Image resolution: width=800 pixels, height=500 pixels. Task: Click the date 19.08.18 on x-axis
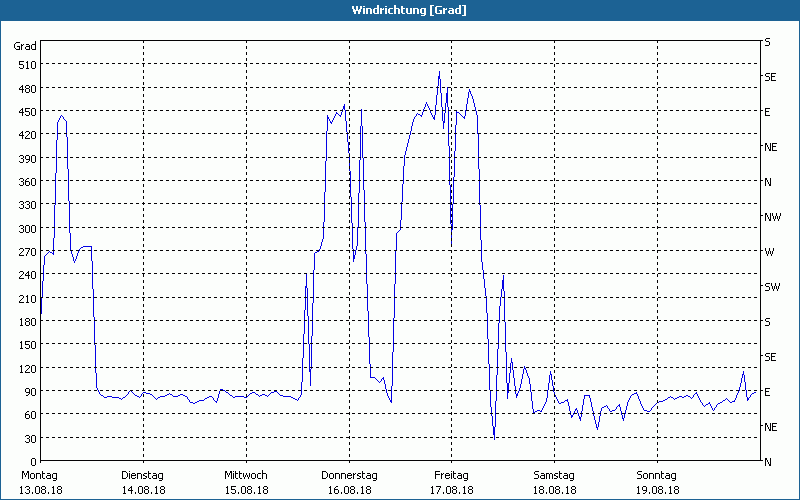tap(656, 490)
